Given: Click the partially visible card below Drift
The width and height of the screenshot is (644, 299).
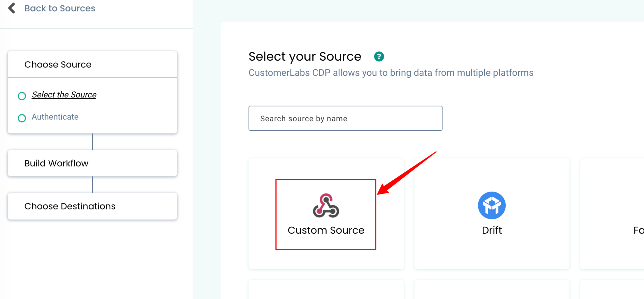Looking at the screenshot, I should (492, 290).
